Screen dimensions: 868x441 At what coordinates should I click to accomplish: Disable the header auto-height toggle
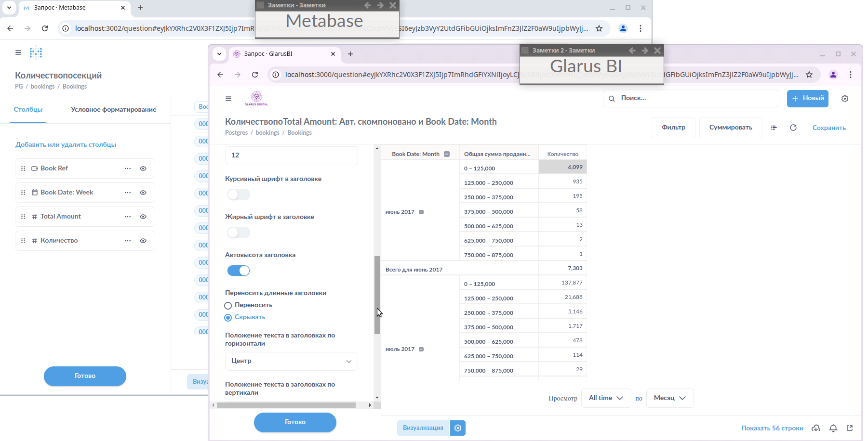click(239, 271)
